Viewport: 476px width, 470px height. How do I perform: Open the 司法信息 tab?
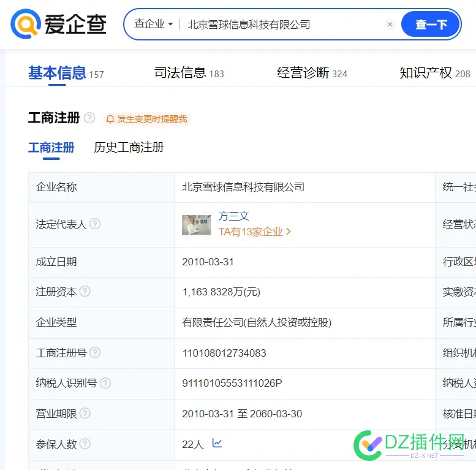[189, 73]
